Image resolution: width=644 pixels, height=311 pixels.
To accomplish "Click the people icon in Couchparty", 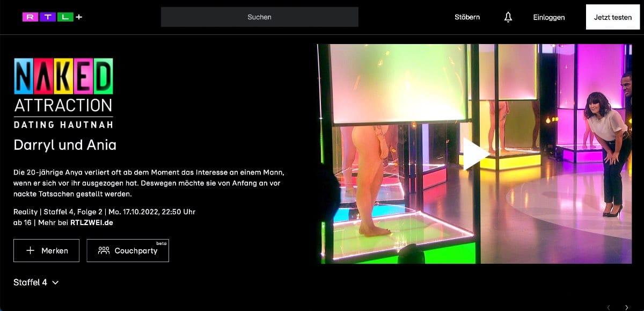I will [x=104, y=251].
